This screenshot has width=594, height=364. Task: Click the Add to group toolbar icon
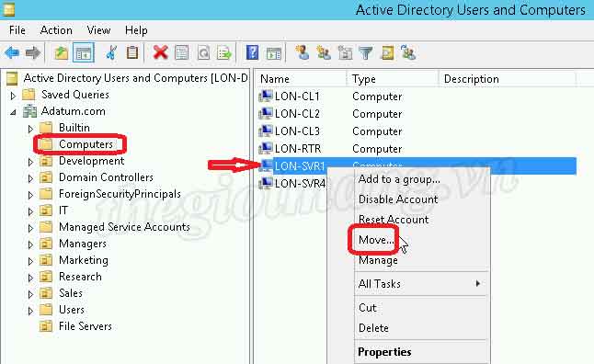[x=408, y=52]
